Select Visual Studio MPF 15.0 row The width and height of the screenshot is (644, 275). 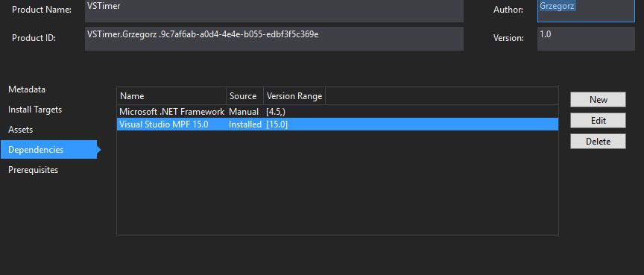tap(338, 124)
